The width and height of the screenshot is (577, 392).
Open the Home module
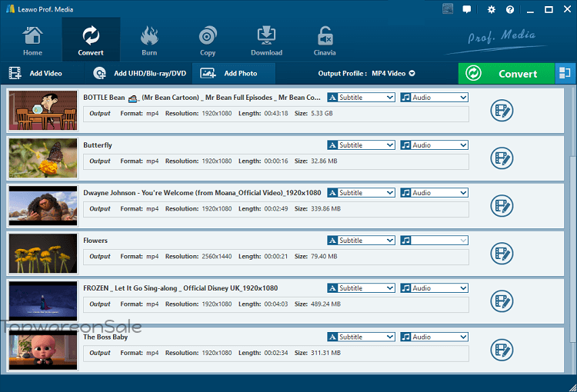click(x=32, y=41)
